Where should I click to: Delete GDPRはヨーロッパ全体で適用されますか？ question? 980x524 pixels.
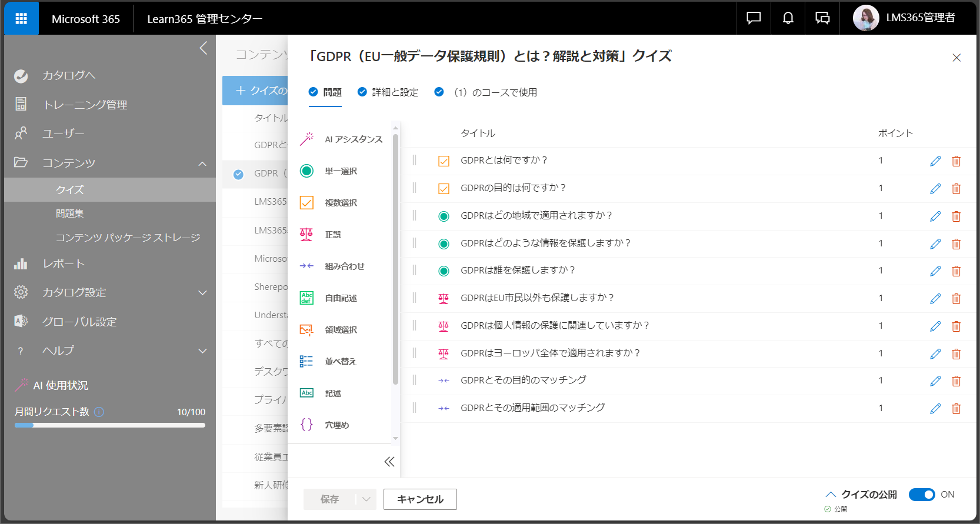tap(956, 354)
